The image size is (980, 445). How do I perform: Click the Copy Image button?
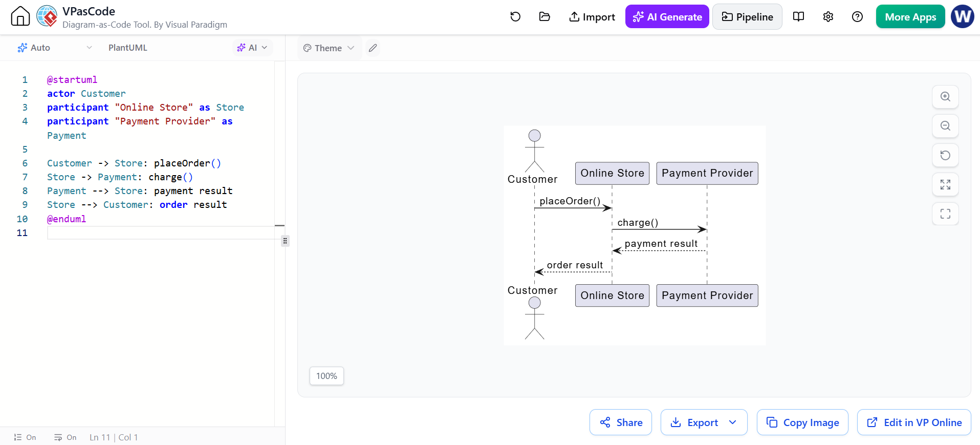[x=802, y=422]
